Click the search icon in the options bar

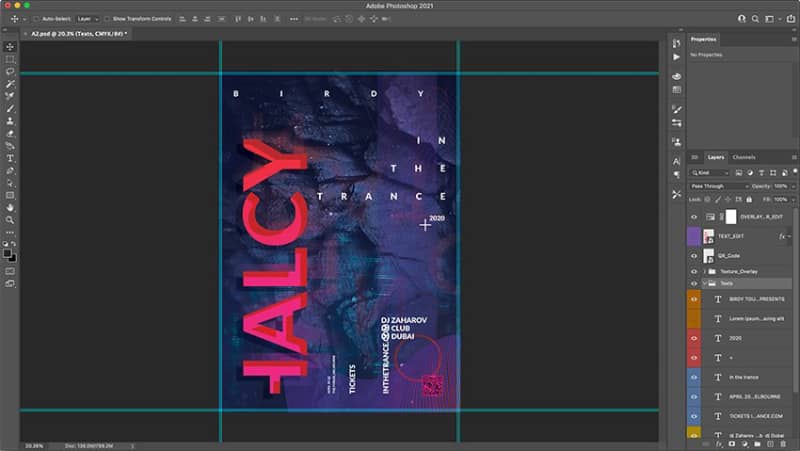coord(755,19)
